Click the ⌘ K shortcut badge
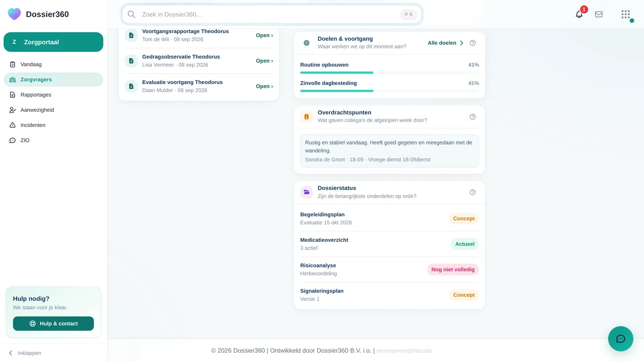The width and height of the screenshot is (644, 362). (x=409, y=14)
